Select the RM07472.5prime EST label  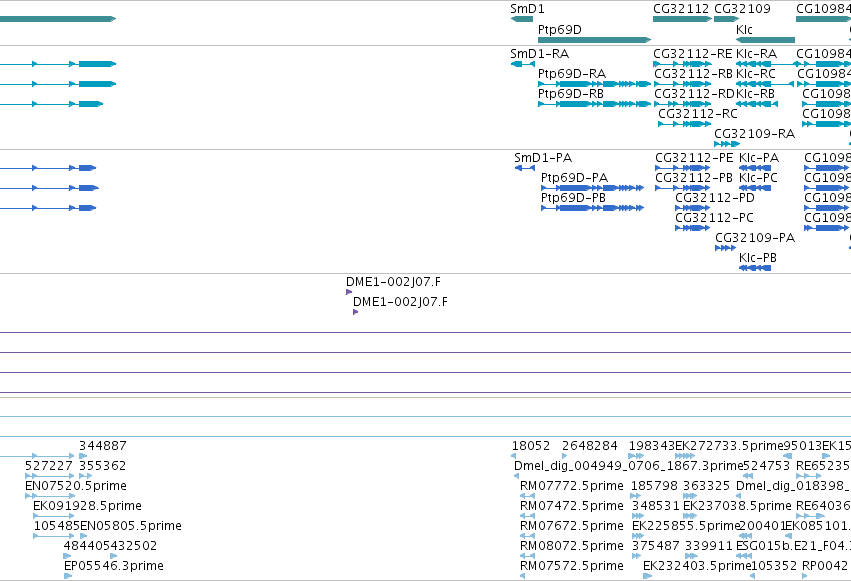pyautogui.click(x=572, y=506)
